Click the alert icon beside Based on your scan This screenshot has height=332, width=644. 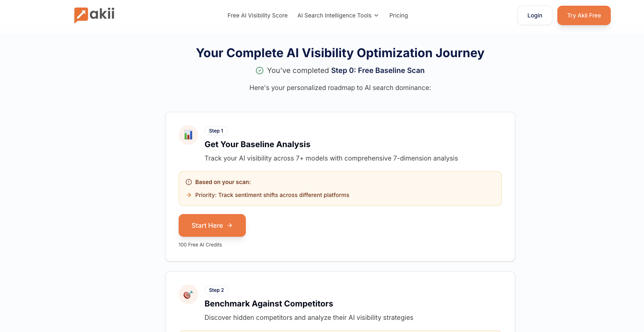[189, 182]
